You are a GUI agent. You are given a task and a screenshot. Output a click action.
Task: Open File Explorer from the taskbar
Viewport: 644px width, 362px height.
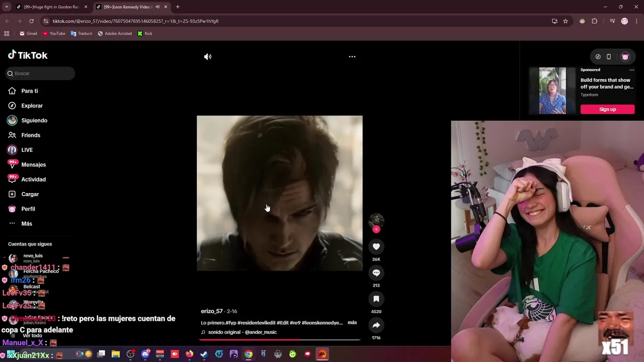coord(116,354)
